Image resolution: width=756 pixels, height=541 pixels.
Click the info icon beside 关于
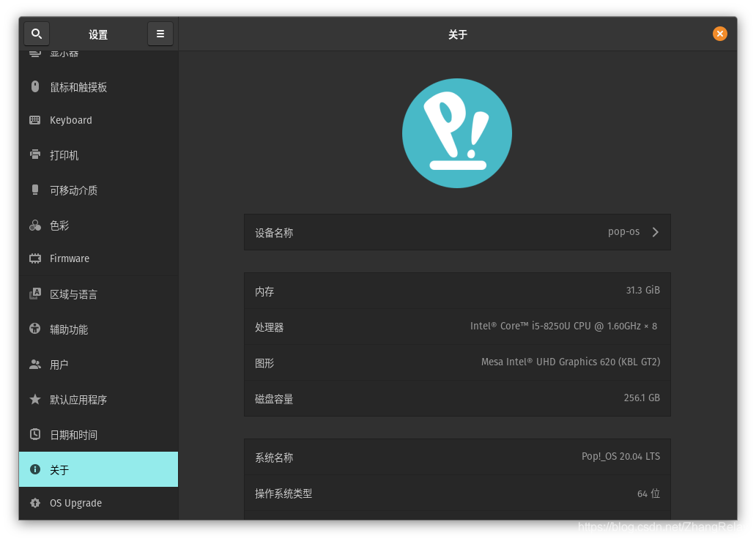(35, 469)
